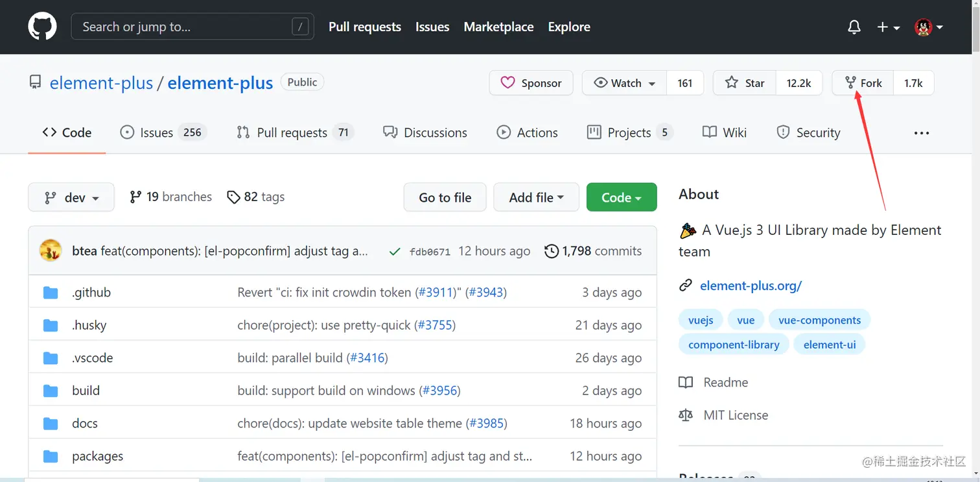Open element-plus organization link
The image size is (980, 482).
pyautogui.click(x=102, y=83)
